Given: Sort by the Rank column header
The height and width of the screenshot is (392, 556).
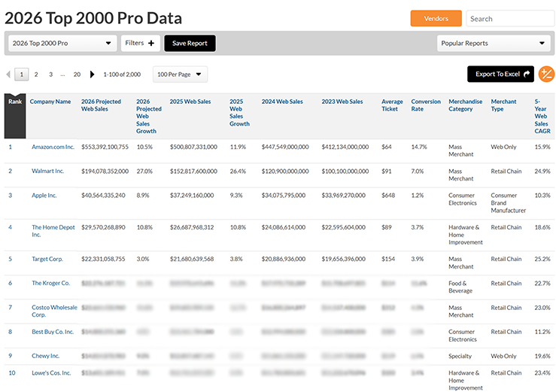Looking at the screenshot, I should [14, 102].
